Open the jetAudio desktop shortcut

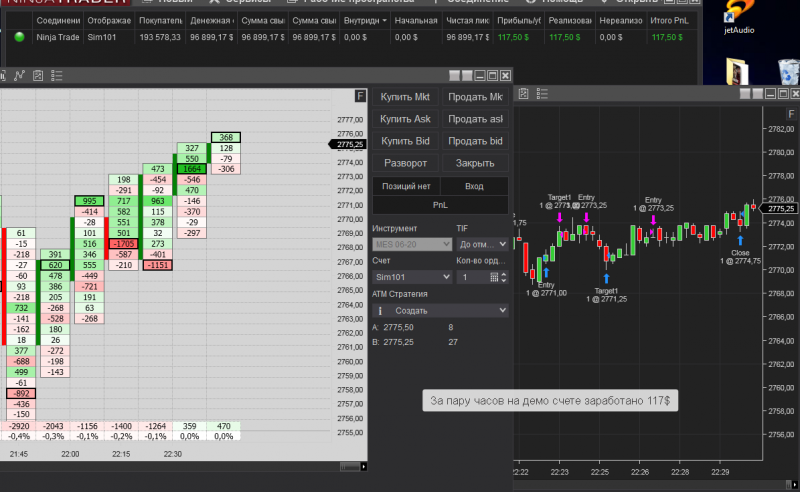tap(739, 17)
